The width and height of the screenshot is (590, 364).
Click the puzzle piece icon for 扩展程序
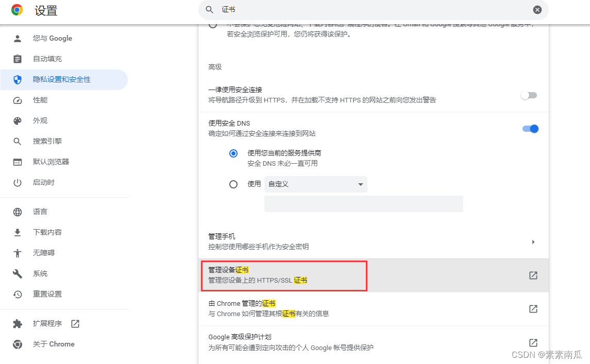click(18, 324)
